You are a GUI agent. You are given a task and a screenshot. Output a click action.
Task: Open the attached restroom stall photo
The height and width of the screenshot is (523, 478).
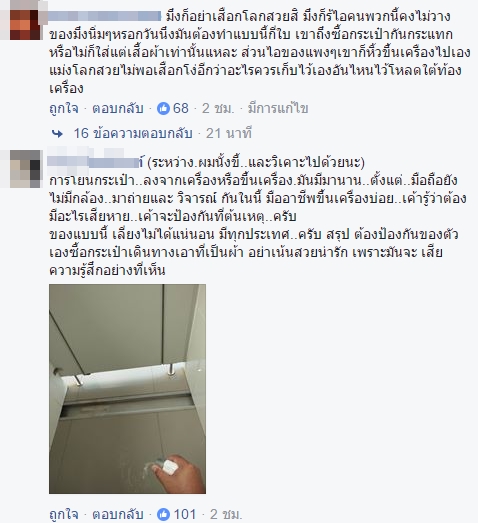pos(127,389)
